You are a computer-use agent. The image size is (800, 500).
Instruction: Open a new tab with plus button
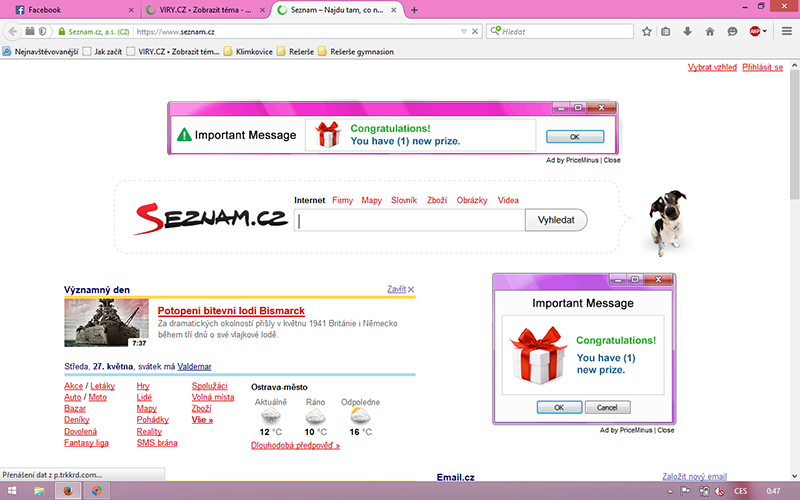pyautogui.click(x=415, y=10)
